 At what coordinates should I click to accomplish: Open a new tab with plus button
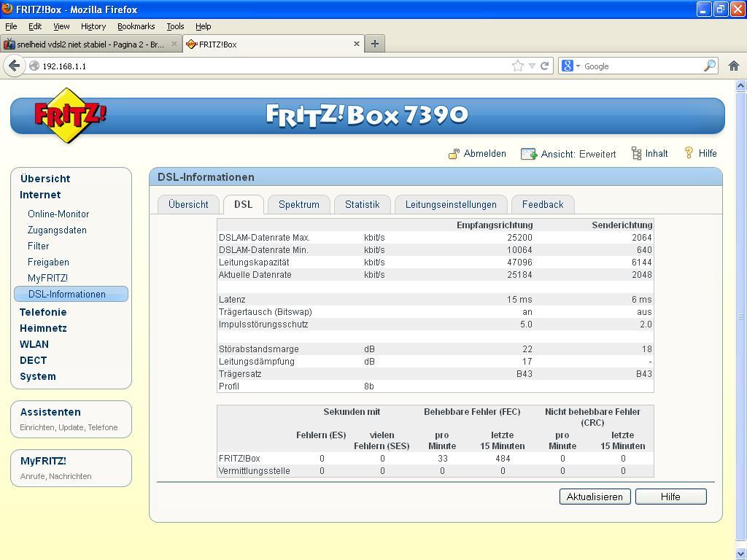(375, 44)
